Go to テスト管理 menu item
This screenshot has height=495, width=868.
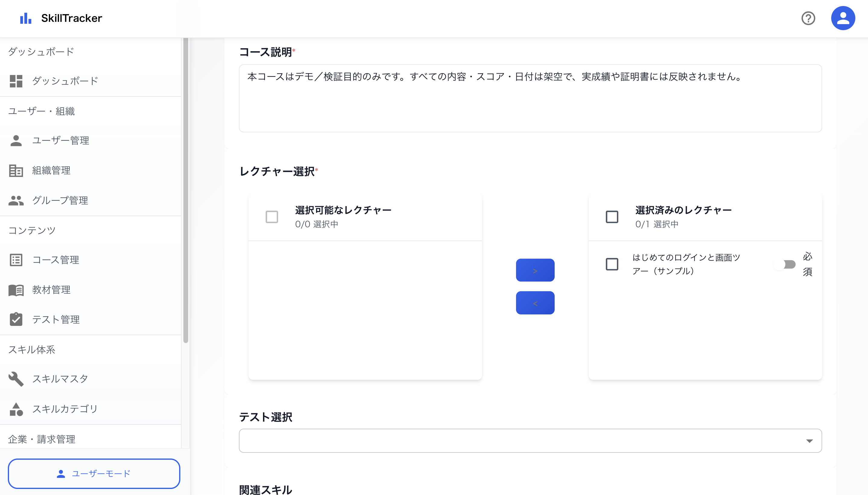[x=56, y=320]
